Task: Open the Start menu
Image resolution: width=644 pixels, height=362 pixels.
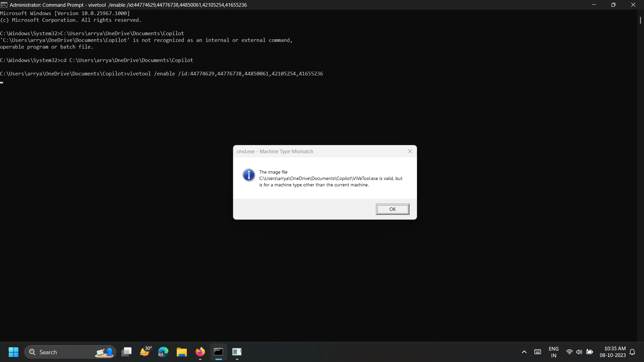Action: (x=13, y=352)
